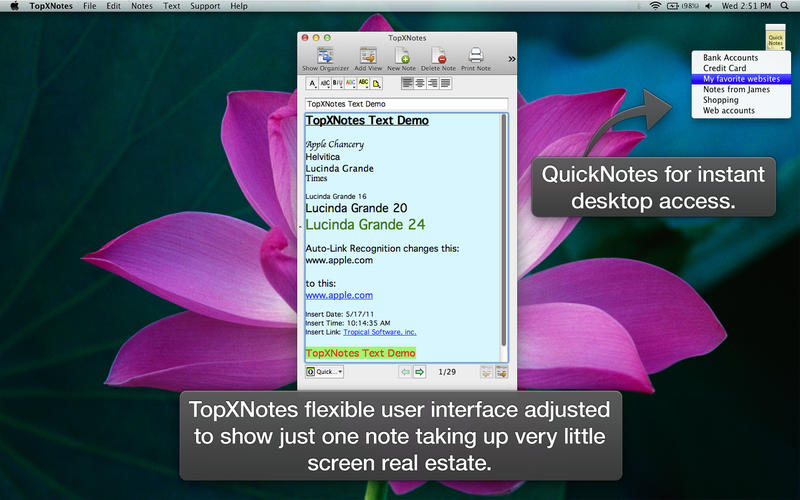The width and height of the screenshot is (800, 500).
Task: Go to the next note with right arrow
Action: point(420,372)
